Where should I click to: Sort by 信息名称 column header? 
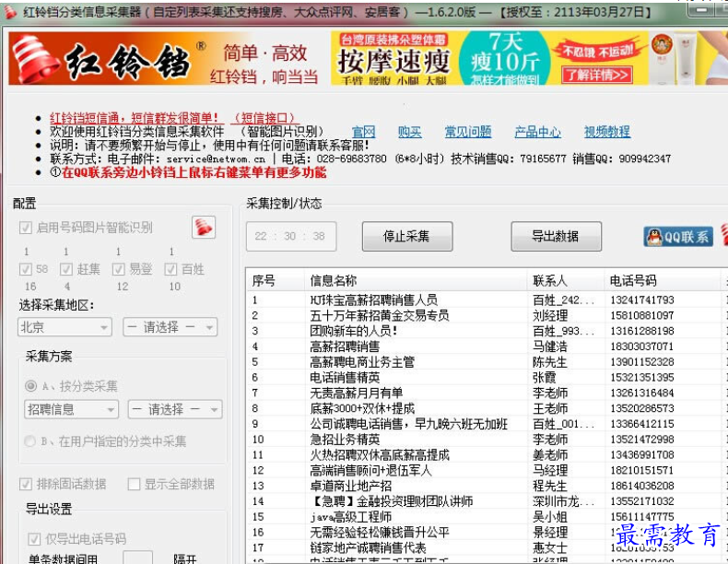pyautogui.click(x=416, y=280)
